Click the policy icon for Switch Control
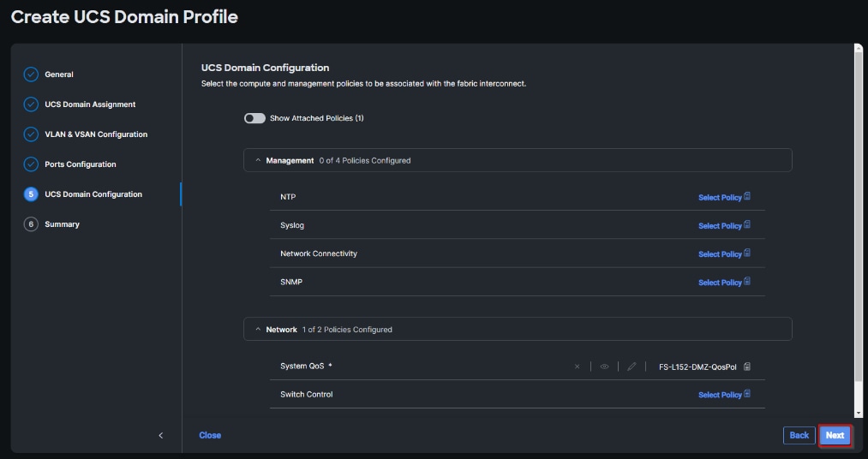This screenshot has height=459, width=868. coord(747,394)
